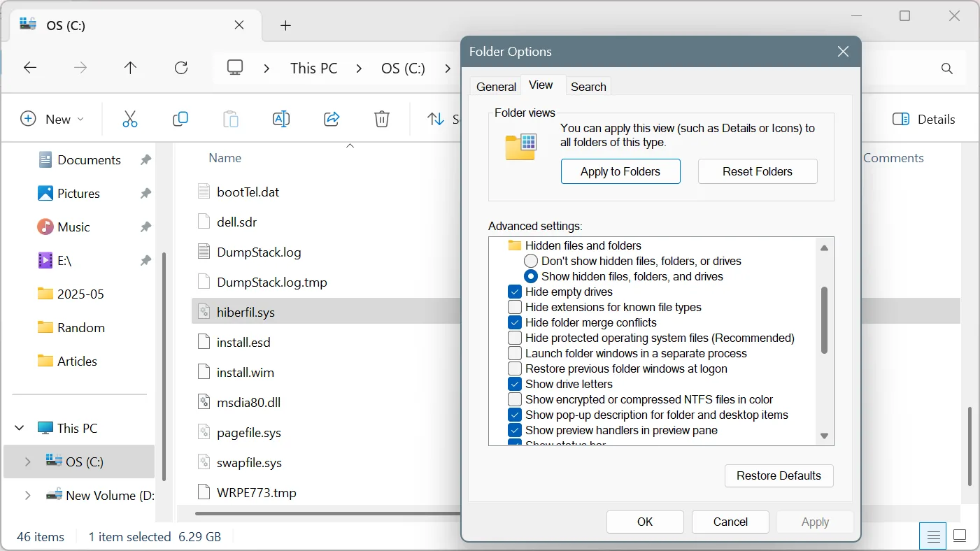Click chevron after OS (C:) breadcrumb
The width and height of the screenshot is (980, 551).
point(448,69)
